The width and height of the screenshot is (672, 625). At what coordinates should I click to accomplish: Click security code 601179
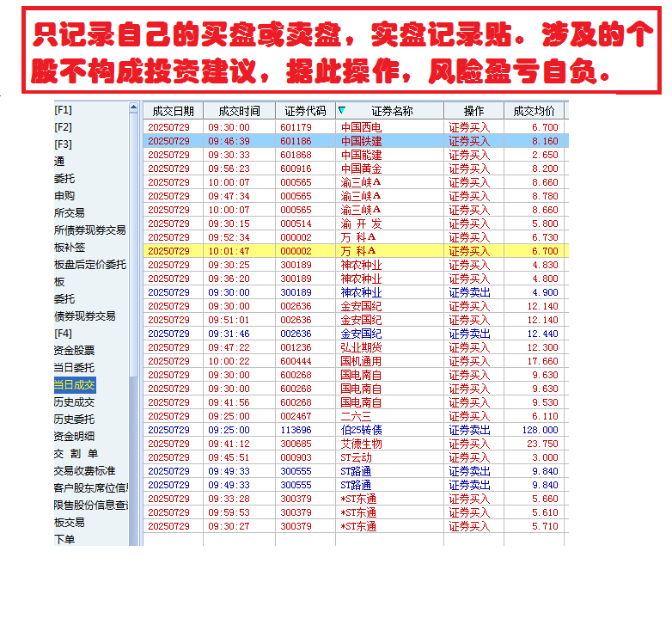(x=296, y=127)
